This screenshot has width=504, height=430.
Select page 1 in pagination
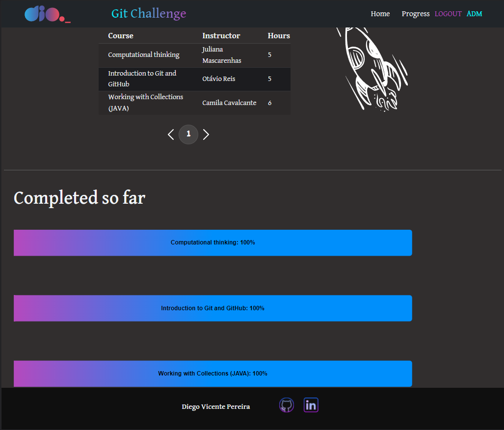point(188,134)
